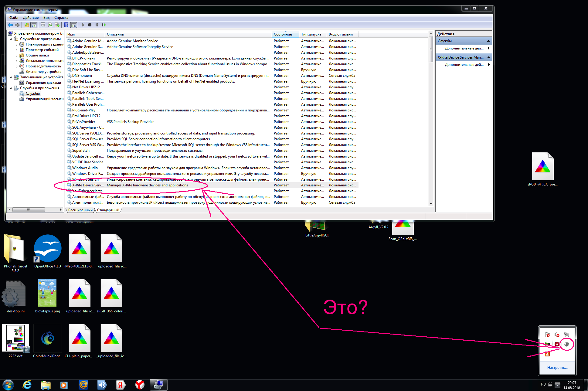Expand the Просмотр событий node
Image resolution: width=588 pixels, height=391 pixels.
click(17, 50)
